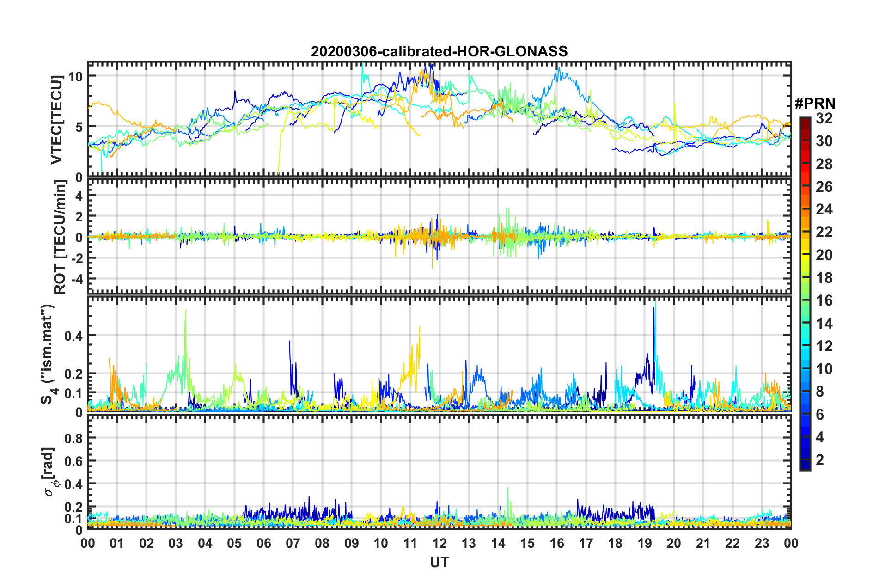Viewport: 879px width, 588px height.
Task: Click colorbar tick label 10
Action: tap(824, 368)
